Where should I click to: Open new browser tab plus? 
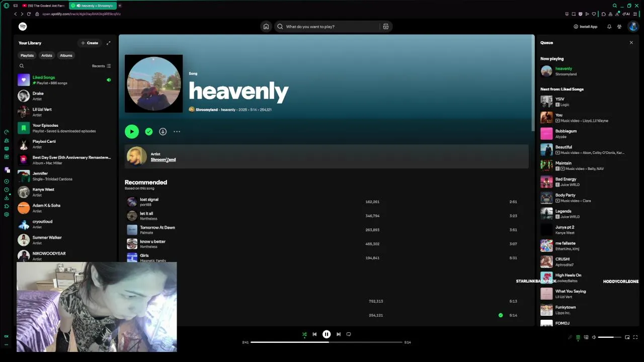120,6
